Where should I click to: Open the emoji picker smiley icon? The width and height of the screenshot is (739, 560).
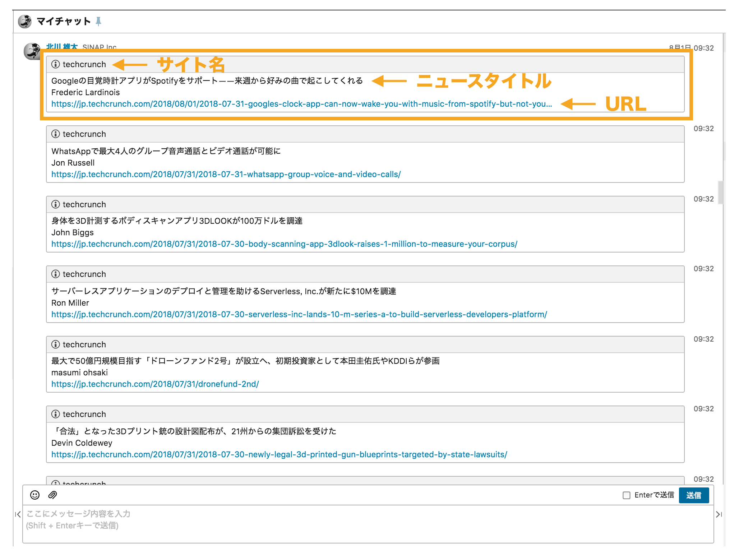click(35, 495)
